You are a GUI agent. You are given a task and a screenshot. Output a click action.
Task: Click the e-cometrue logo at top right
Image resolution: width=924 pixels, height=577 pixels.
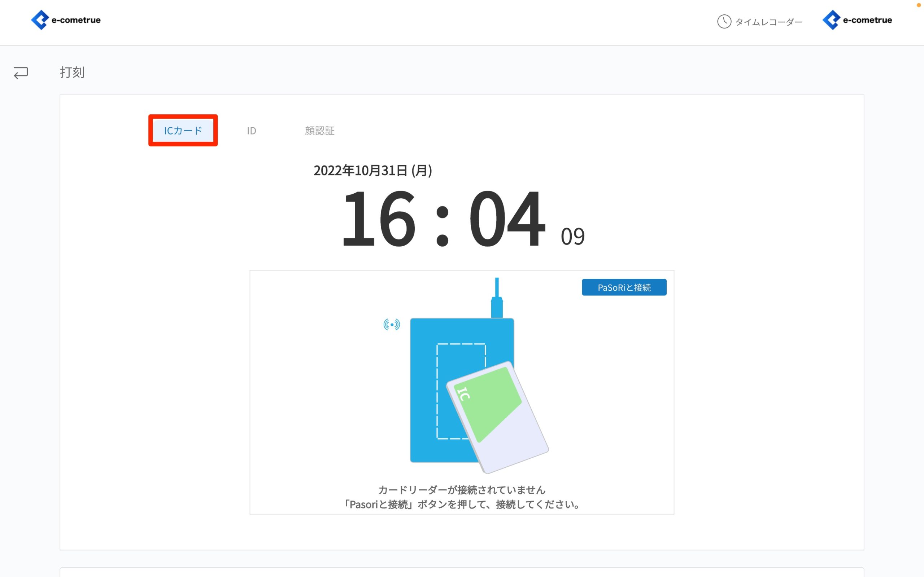click(857, 20)
